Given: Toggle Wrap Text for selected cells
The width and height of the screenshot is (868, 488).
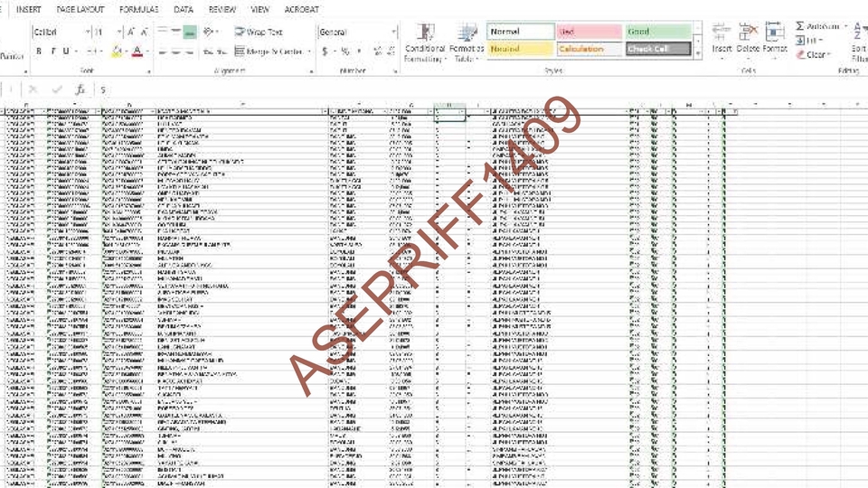Looking at the screenshot, I should (x=259, y=32).
